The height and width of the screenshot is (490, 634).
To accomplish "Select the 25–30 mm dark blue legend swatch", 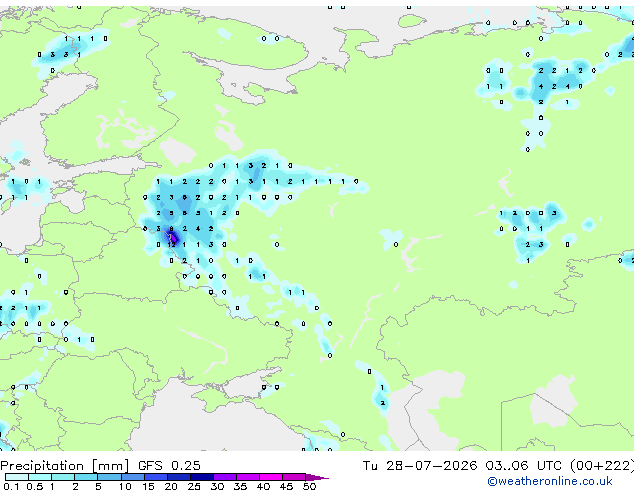I will click(x=201, y=477).
